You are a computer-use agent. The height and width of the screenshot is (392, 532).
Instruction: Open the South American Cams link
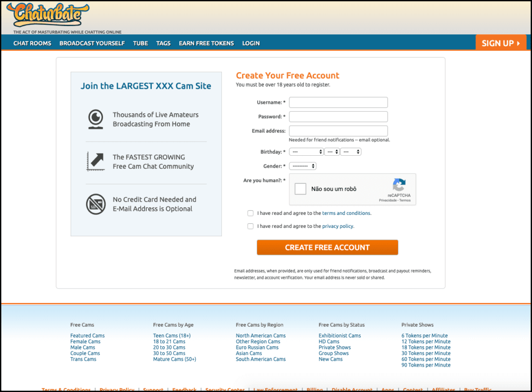261,359
